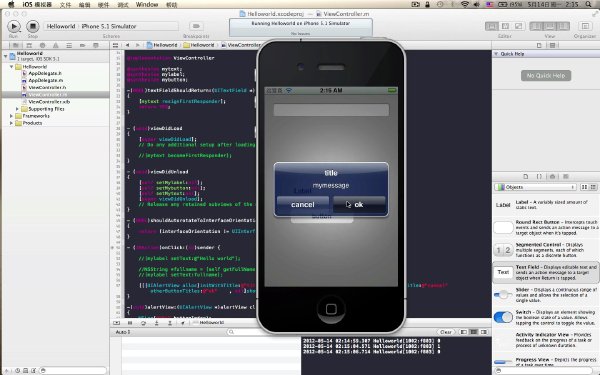This screenshot has width=600, height=375.
Task: Collapse the Helloworld group folder triangle
Action: click(11, 67)
